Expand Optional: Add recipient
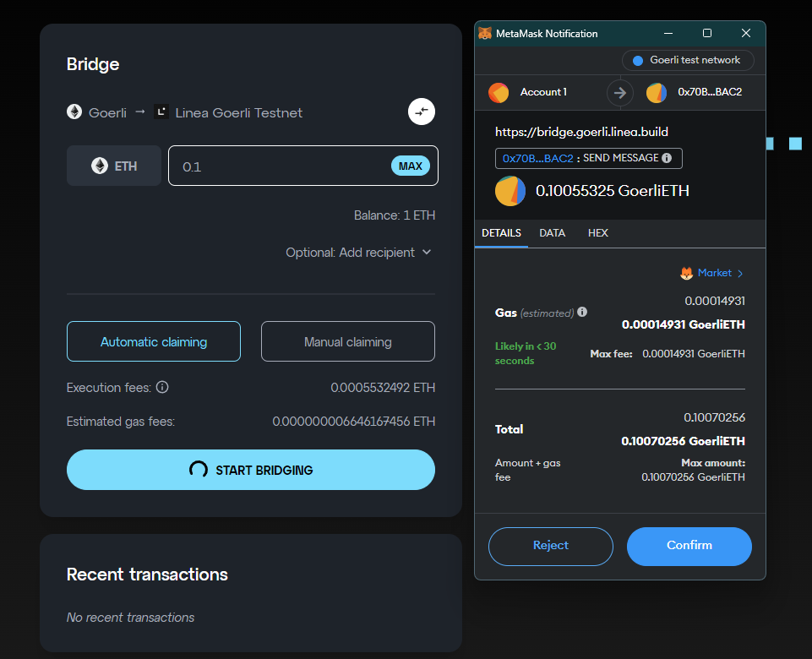The width and height of the screenshot is (812, 659). click(358, 253)
